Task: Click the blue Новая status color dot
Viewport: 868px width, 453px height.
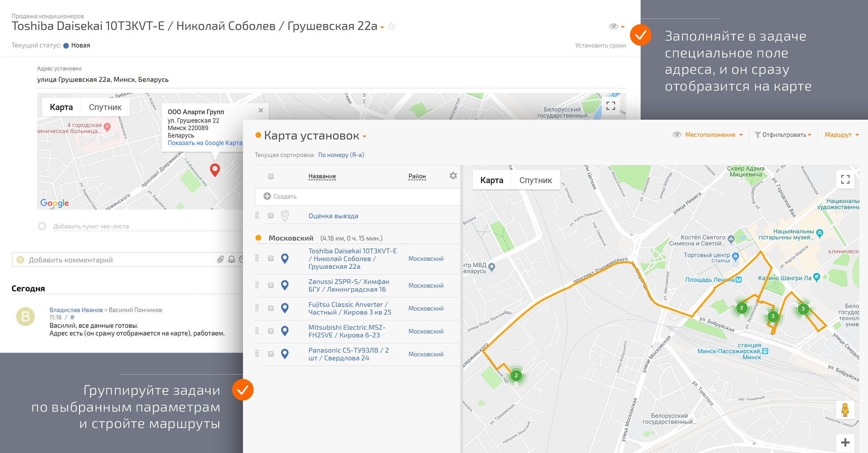Action: point(66,46)
